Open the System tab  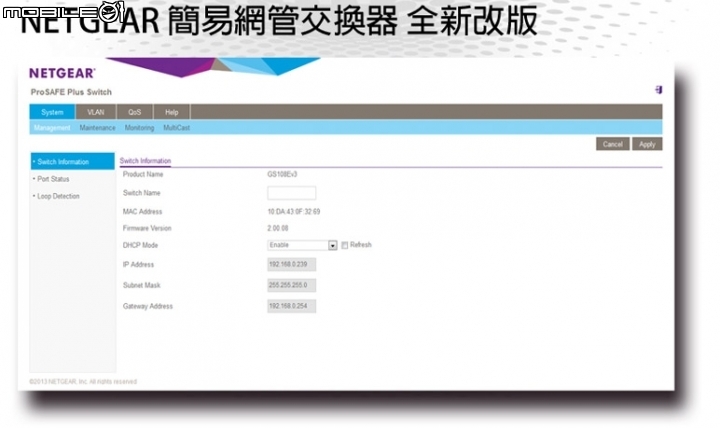click(52, 112)
